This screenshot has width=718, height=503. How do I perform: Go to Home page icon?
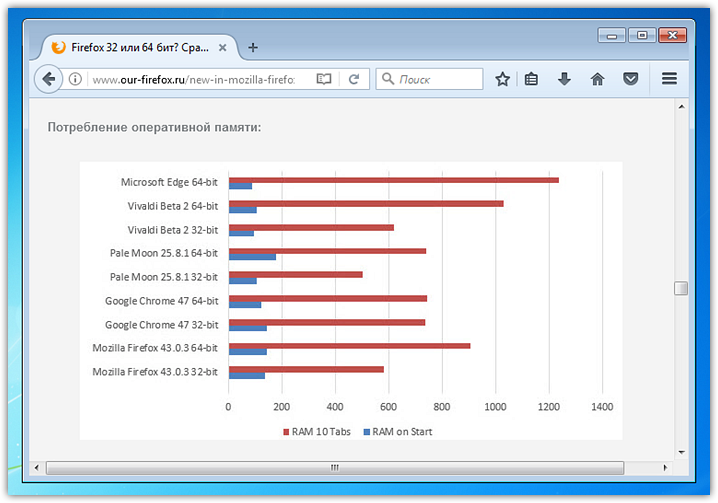pyautogui.click(x=597, y=79)
